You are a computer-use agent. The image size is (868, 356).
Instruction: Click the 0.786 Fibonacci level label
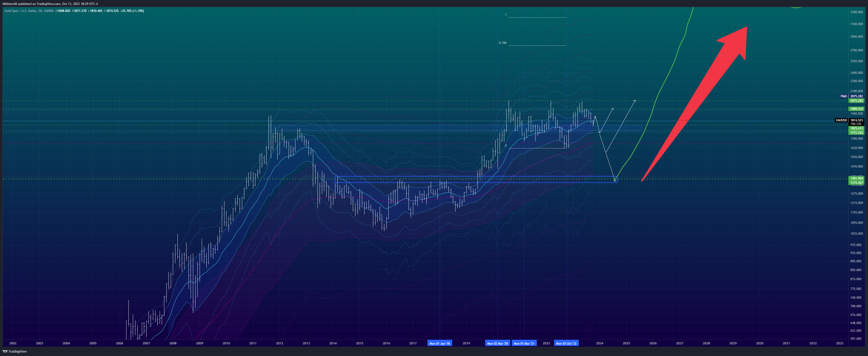click(502, 43)
